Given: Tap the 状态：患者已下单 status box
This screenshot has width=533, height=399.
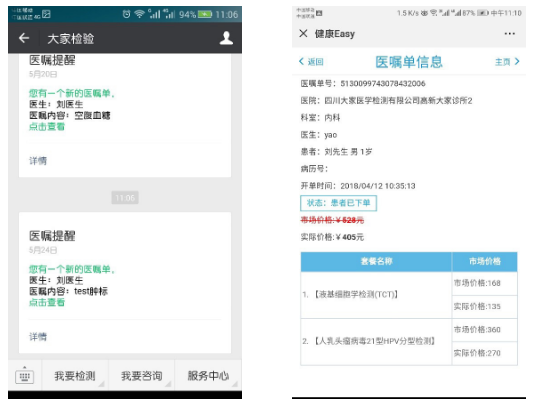Looking at the screenshot, I should (338, 203).
